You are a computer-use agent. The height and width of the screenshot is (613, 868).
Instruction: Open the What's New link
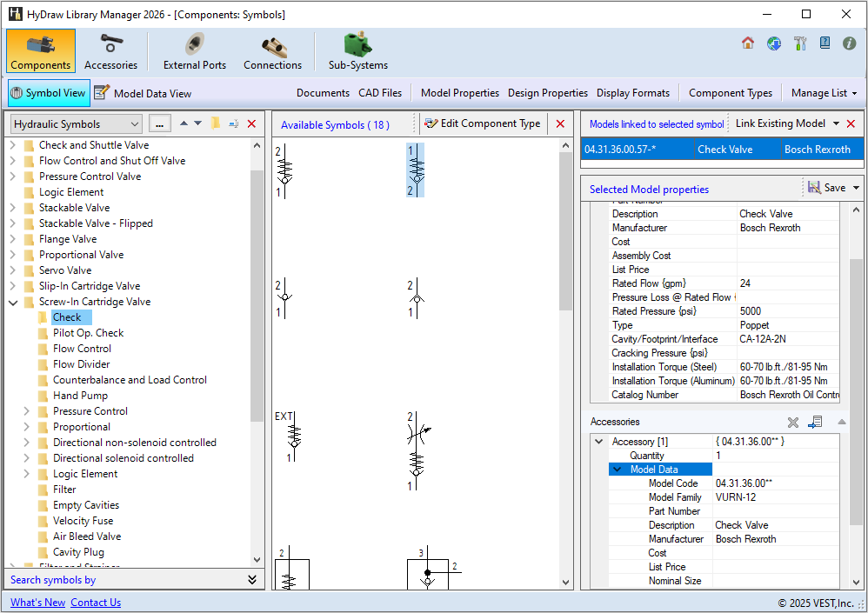click(37, 603)
